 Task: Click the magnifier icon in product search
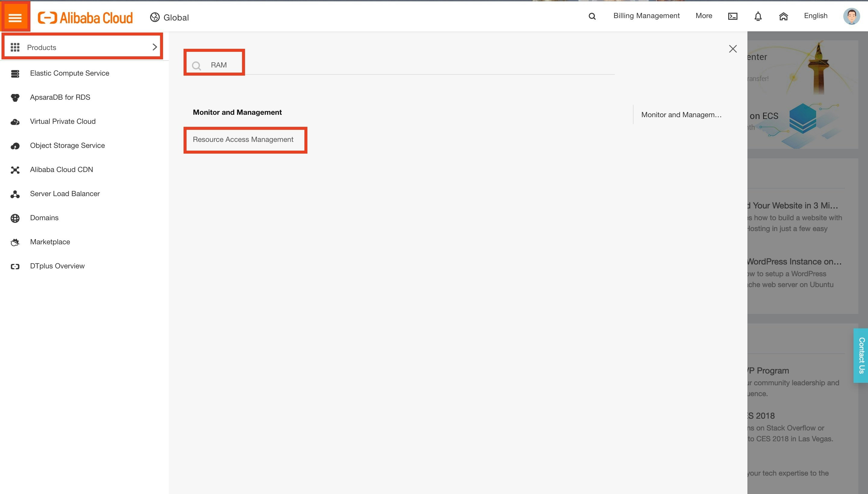coord(196,65)
